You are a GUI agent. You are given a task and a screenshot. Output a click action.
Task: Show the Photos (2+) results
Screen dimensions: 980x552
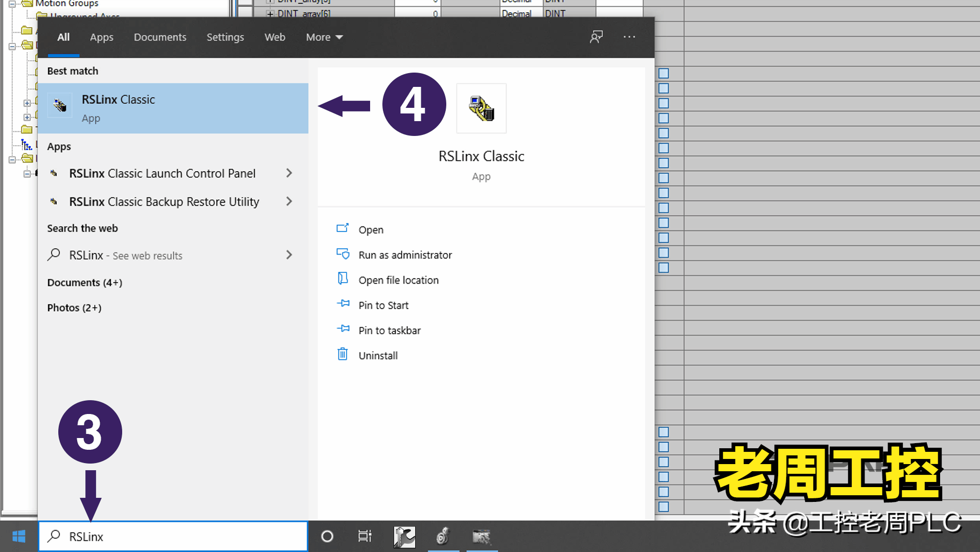tap(74, 308)
